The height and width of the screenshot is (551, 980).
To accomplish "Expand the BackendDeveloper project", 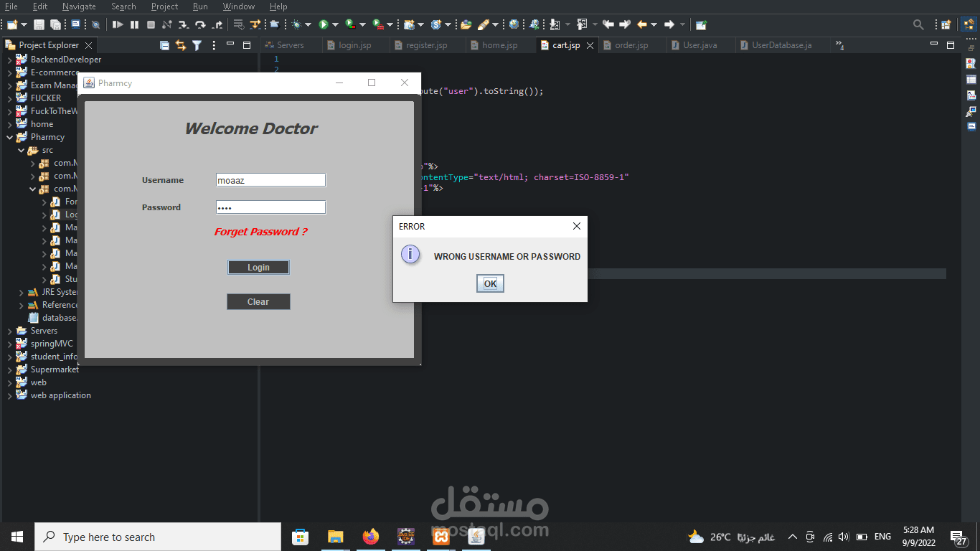I will 9,60.
